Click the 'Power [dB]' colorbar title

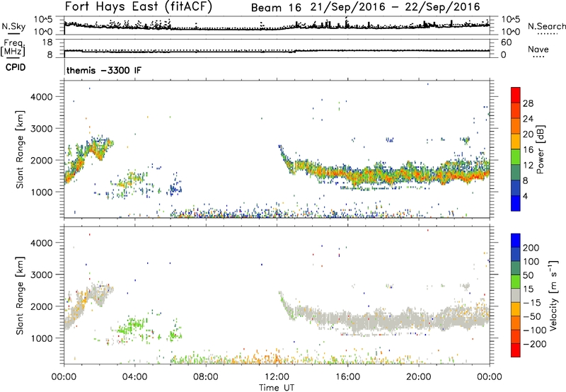click(540, 149)
